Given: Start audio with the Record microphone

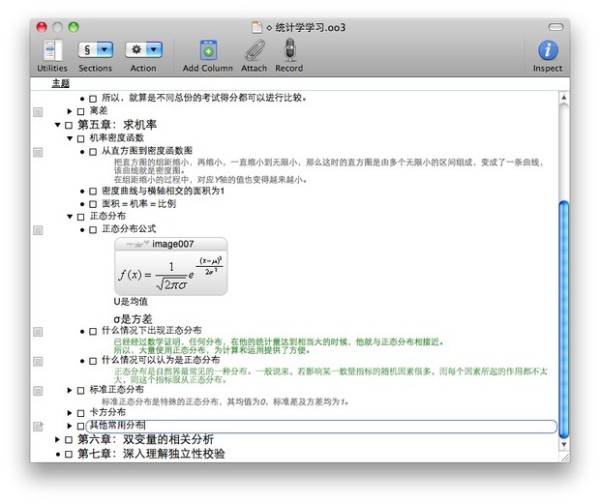Looking at the screenshot, I should point(290,50).
